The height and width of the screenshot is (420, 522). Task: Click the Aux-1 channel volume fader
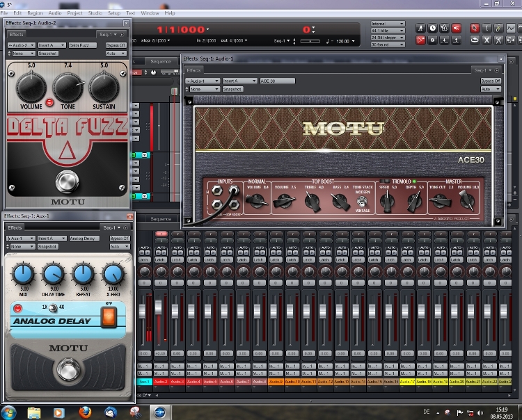(142, 311)
